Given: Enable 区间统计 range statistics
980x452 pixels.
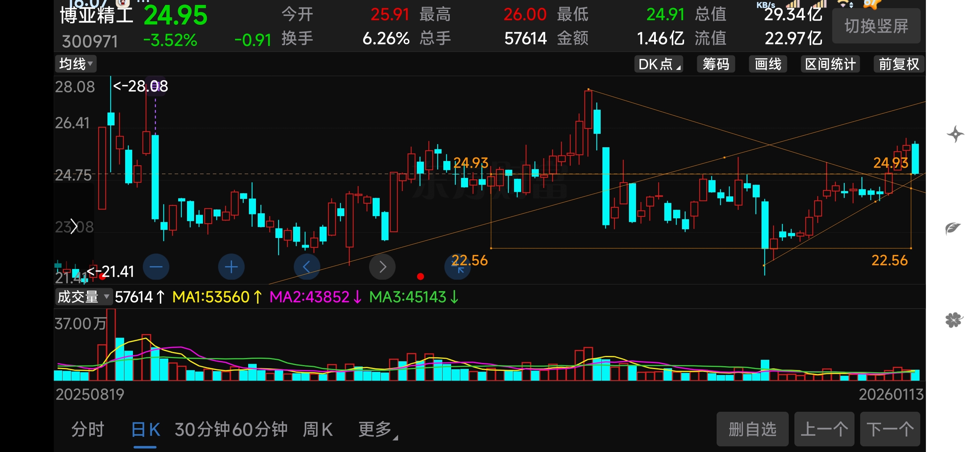Looking at the screenshot, I should 830,64.
